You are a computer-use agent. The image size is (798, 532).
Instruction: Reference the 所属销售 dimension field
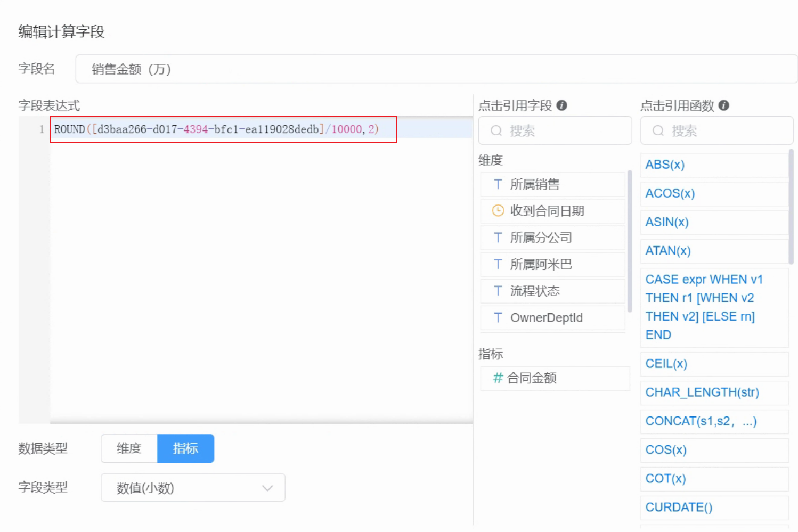tap(552, 184)
